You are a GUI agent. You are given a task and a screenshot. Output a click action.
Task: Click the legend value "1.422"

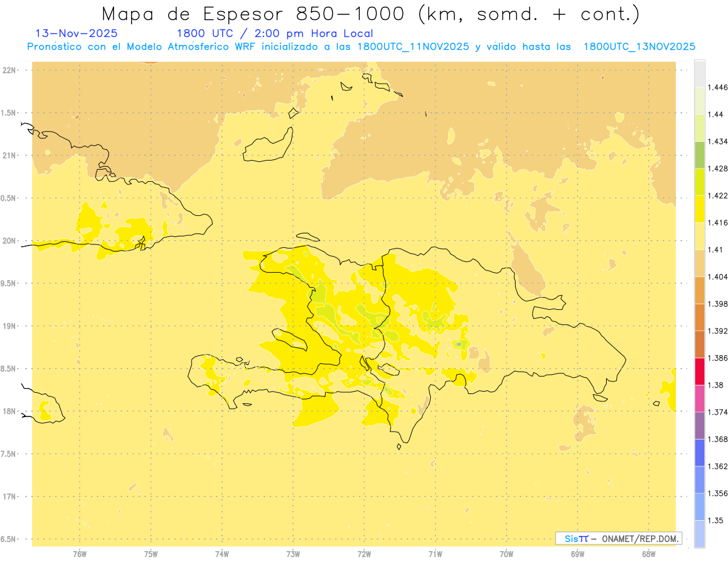(x=718, y=195)
